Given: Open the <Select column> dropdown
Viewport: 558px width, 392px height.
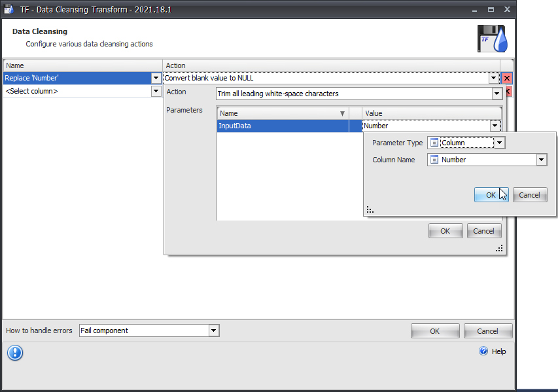Looking at the screenshot, I should [x=156, y=91].
